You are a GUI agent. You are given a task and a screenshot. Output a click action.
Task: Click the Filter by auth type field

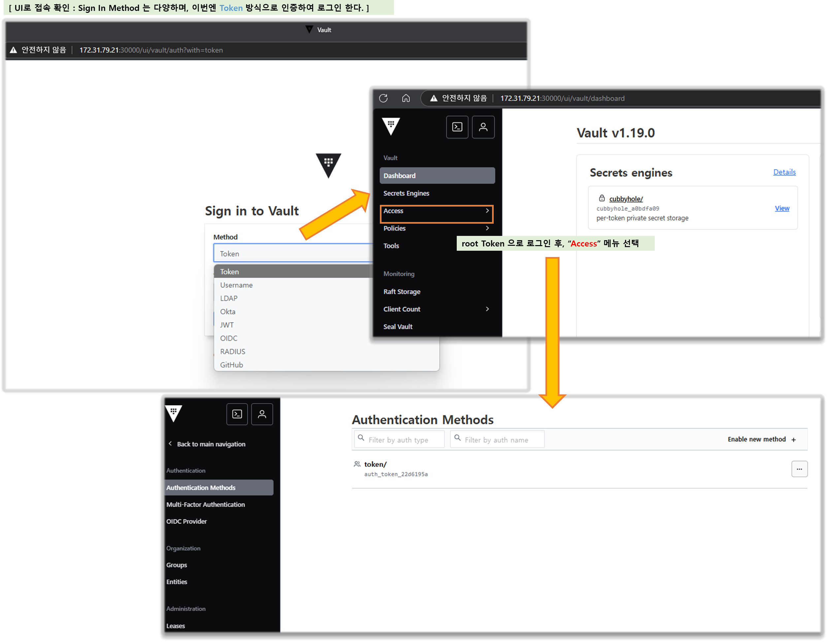(x=399, y=439)
